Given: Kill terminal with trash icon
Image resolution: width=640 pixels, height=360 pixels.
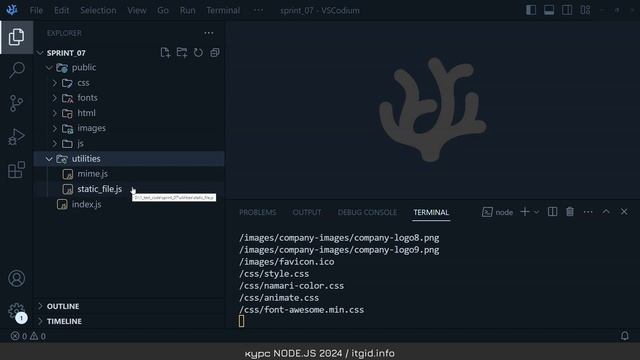Looking at the screenshot, I should (x=570, y=212).
